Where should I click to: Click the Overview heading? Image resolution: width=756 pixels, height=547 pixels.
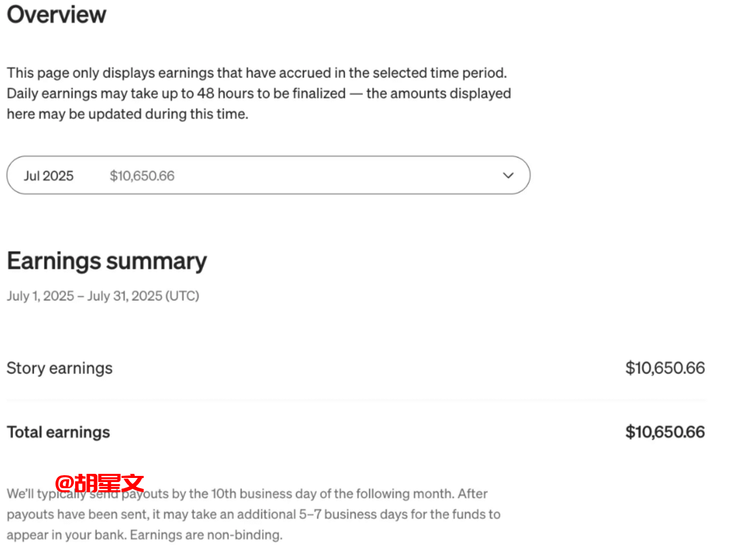pos(57,14)
